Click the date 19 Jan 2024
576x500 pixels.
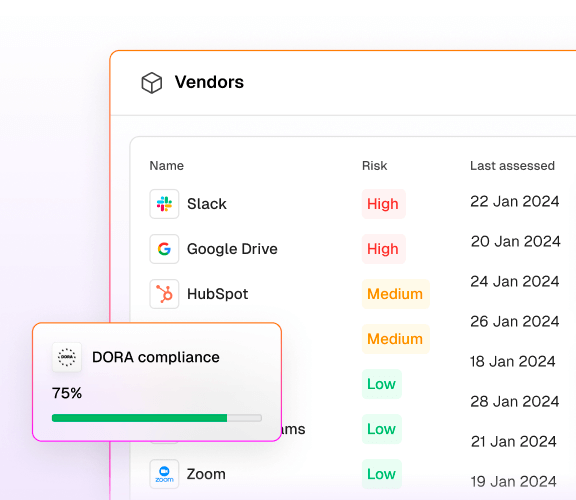coord(514,481)
